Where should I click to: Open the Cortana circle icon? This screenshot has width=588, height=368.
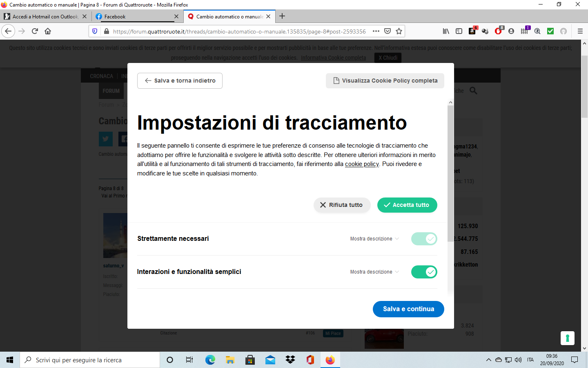pyautogui.click(x=170, y=360)
